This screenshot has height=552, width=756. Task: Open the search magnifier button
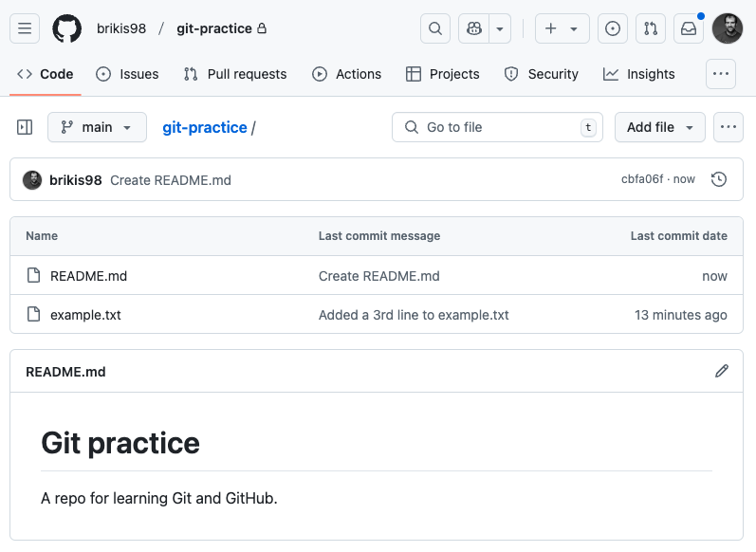click(435, 28)
